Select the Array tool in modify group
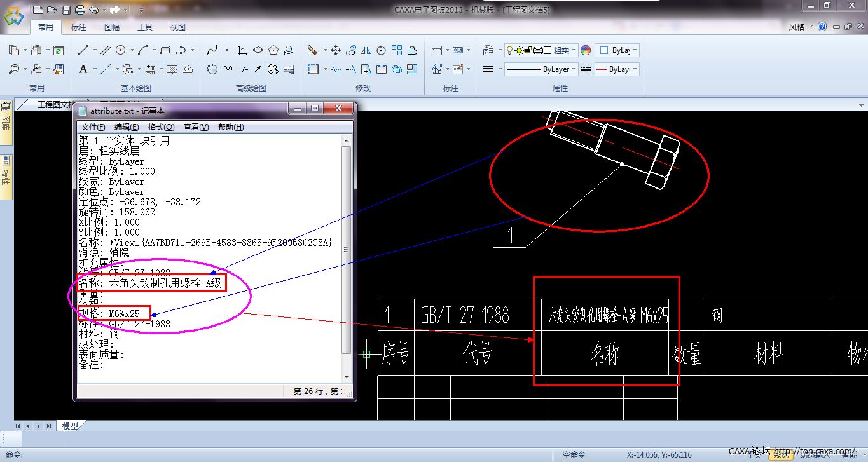Screen dimensions: 868x462 coord(397,50)
